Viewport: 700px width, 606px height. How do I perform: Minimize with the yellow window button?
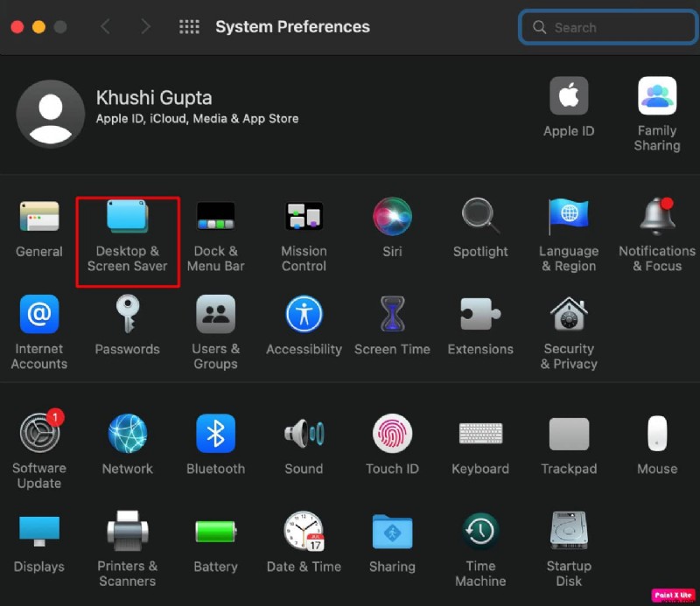pyautogui.click(x=38, y=27)
